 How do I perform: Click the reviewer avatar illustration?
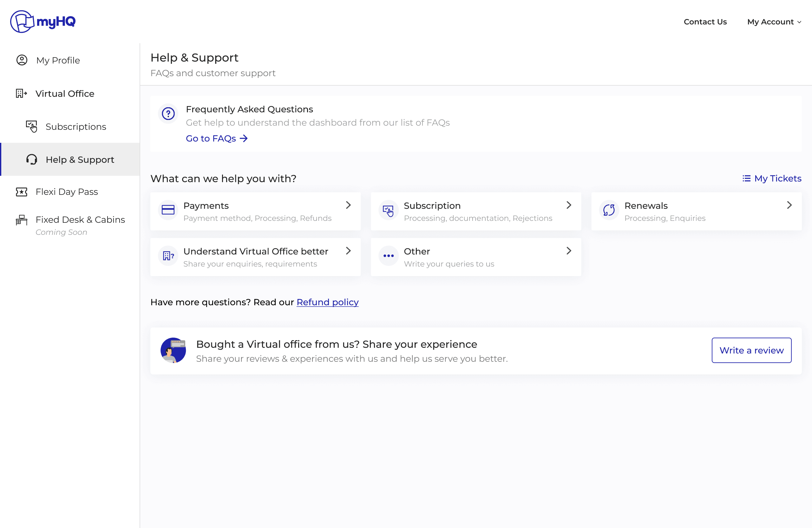pos(173,351)
